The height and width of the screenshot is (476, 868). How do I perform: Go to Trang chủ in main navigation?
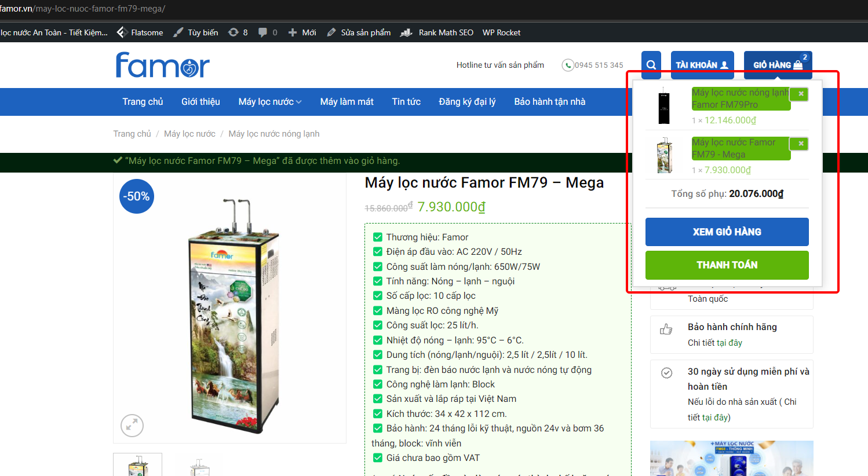pos(143,101)
